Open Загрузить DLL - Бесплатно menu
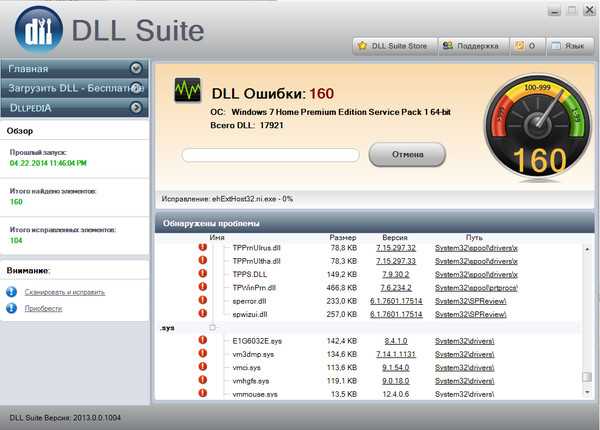This screenshot has width=600, height=430. point(75,88)
